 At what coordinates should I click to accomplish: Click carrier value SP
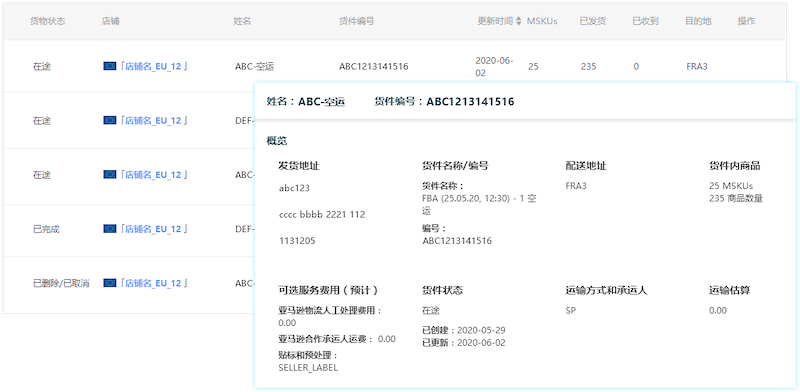[x=570, y=310]
